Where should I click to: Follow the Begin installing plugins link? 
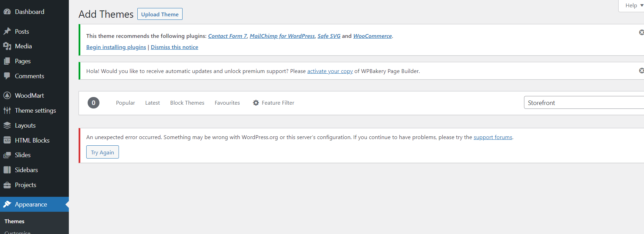coord(116,47)
